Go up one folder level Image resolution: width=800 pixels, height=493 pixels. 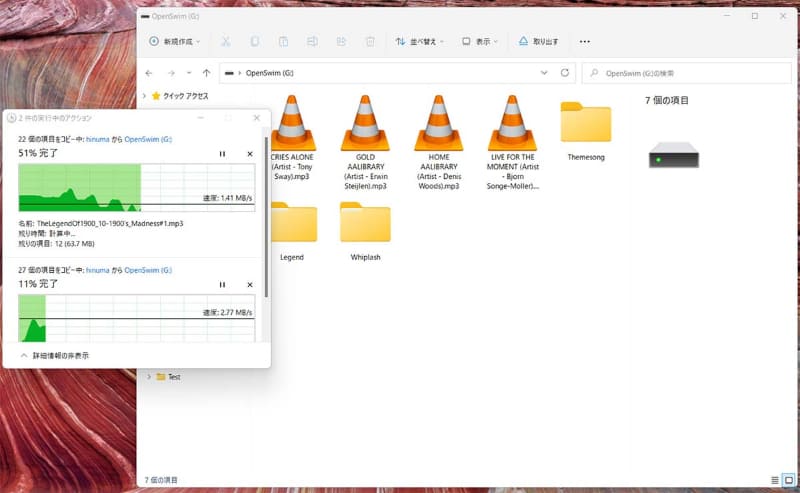[x=206, y=73]
